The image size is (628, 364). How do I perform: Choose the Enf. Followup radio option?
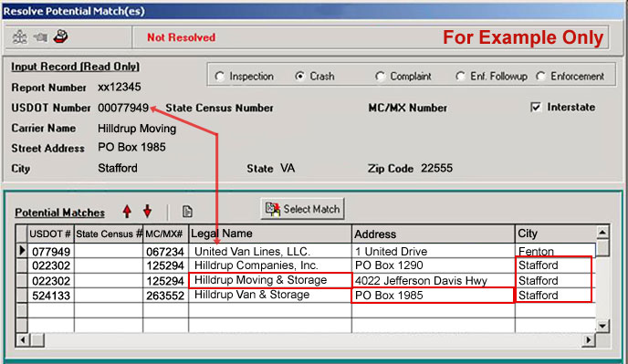[x=461, y=76]
